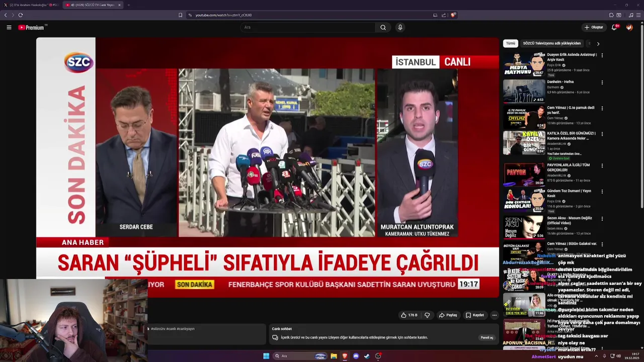Show next filter chips with right arrow
The width and height of the screenshot is (644, 362).
598,44
